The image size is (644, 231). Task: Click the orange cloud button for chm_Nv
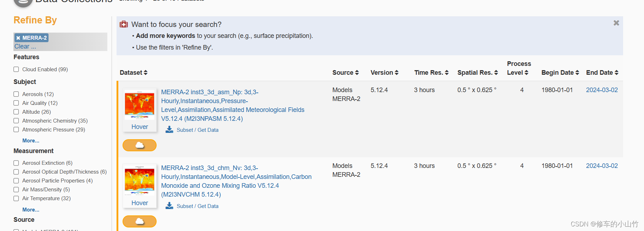point(140,221)
